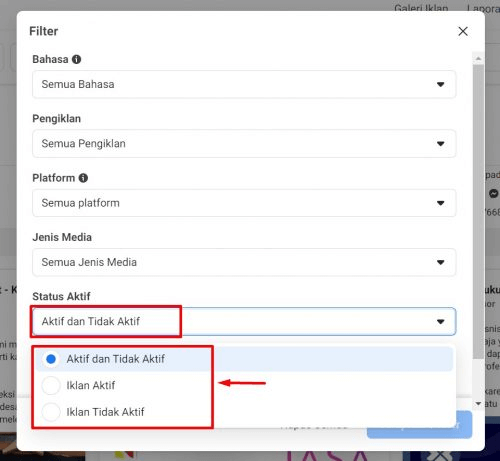The image size is (500, 461).
Task: Click the dialog's vertical scrollbar thumb
Action: tap(478, 212)
